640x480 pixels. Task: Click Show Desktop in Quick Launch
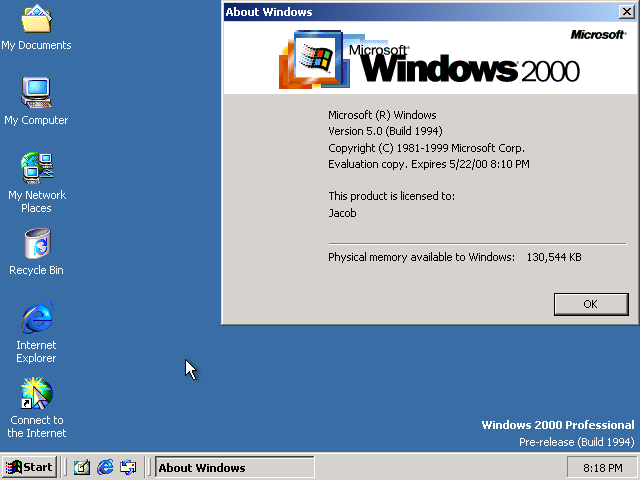(82, 467)
